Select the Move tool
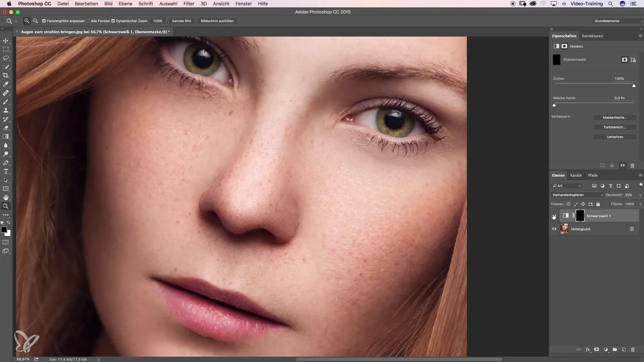Image resolution: width=644 pixels, height=362 pixels. (6, 41)
